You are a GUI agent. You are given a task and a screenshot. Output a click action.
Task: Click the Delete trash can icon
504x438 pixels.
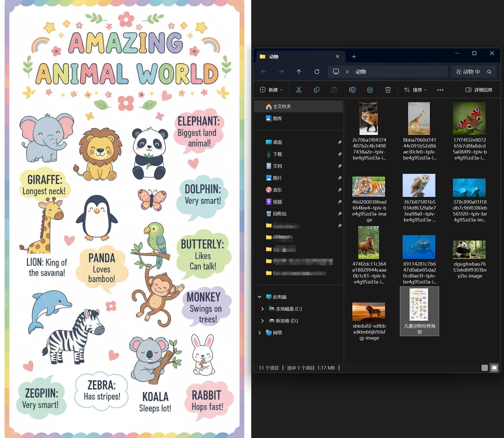[388, 90]
